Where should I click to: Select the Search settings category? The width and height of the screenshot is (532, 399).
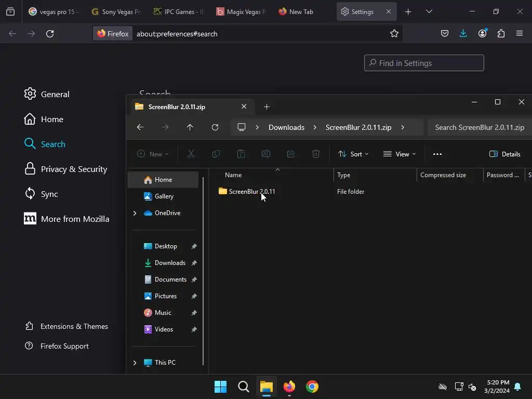click(45, 144)
